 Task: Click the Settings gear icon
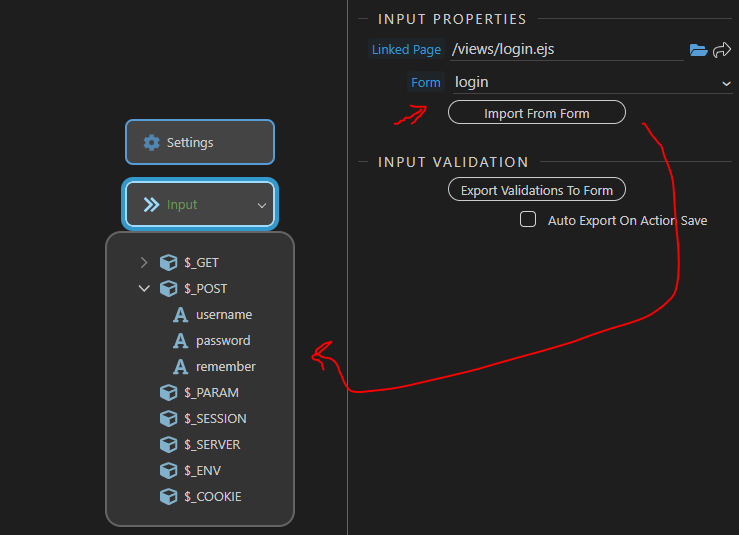[151, 142]
